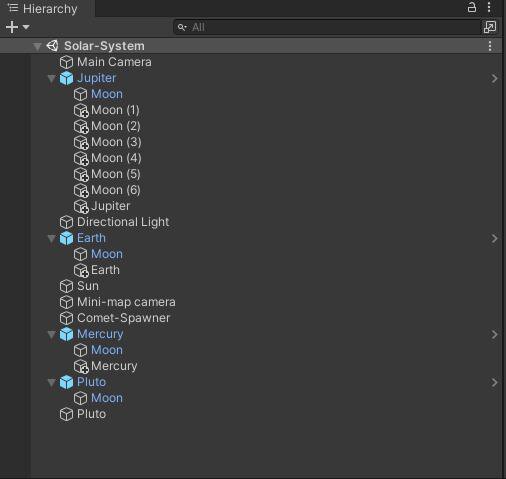
Task: Open the create dropdown arrow beside plus
Action: [x=26, y=27]
